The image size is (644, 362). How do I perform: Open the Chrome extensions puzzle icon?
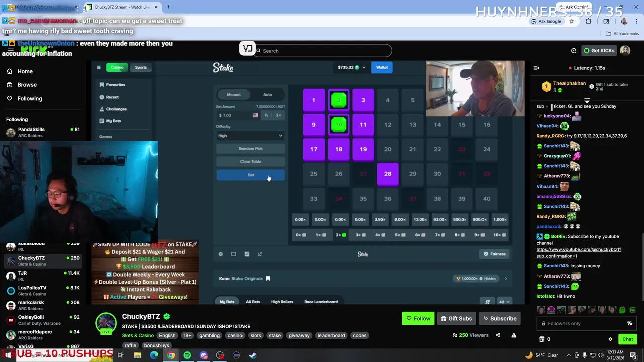[589, 21]
